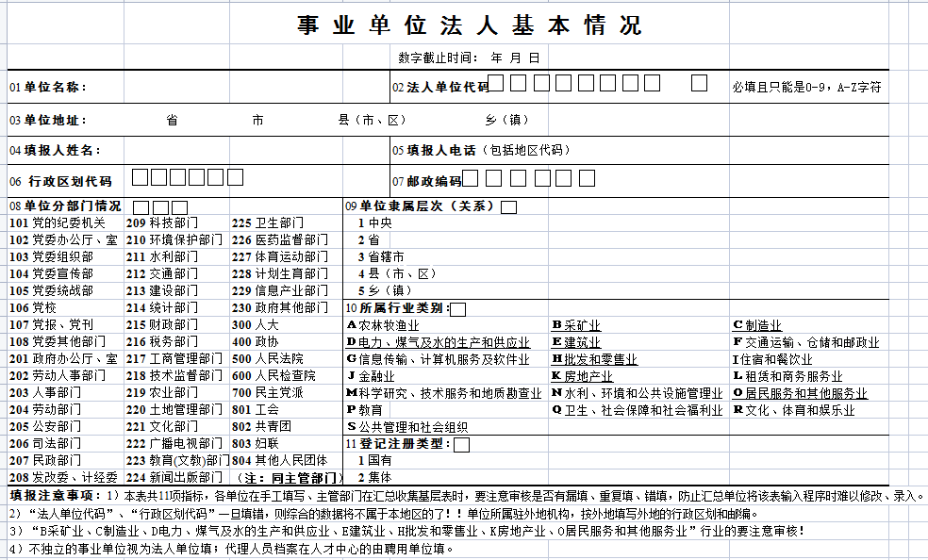Click the box next to 登记注册类型
This screenshot has width=928, height=560.
[461, 444]
